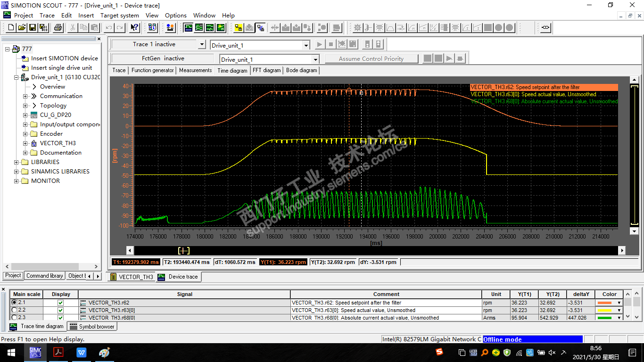Open color dropdown for the yellow r63[0] signal
Viewport: 644px width, 362px height.
click(x=619, y=310)
